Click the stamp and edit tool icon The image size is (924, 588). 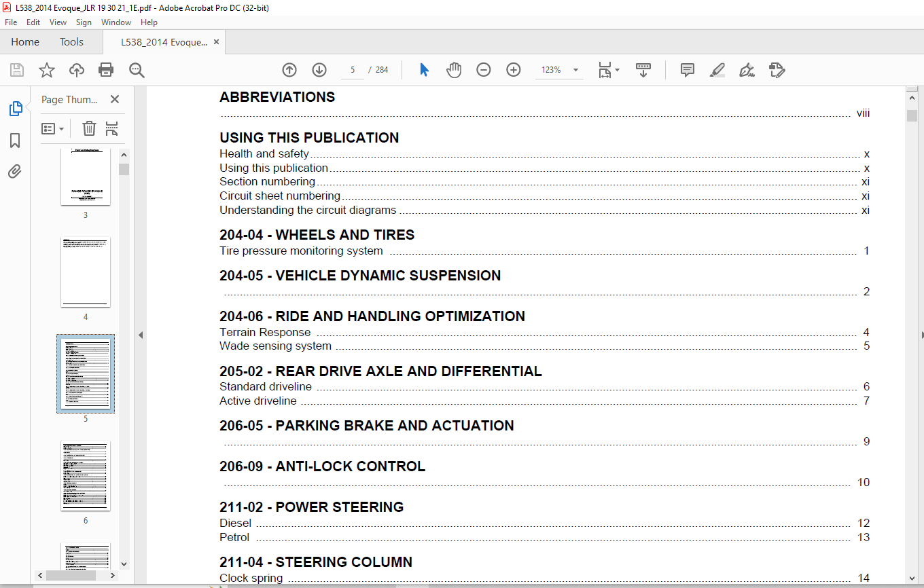click(x=777, y=70)
